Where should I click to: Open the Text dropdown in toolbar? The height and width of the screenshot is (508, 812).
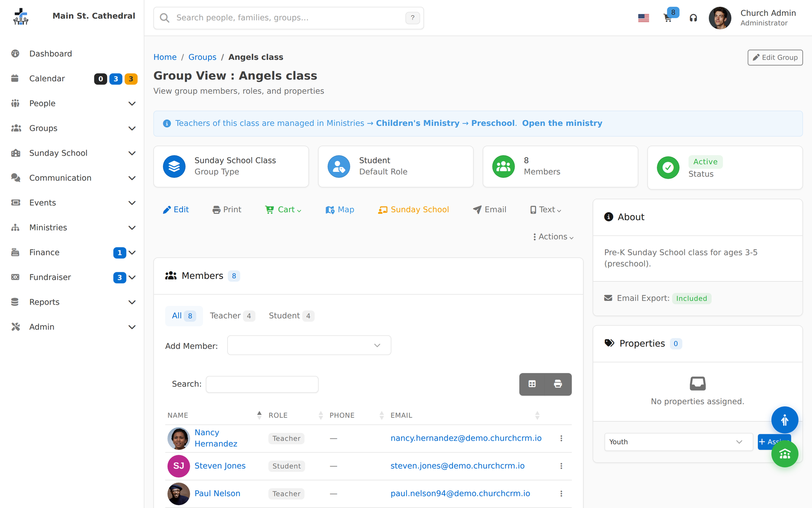[x=546, y=210]
